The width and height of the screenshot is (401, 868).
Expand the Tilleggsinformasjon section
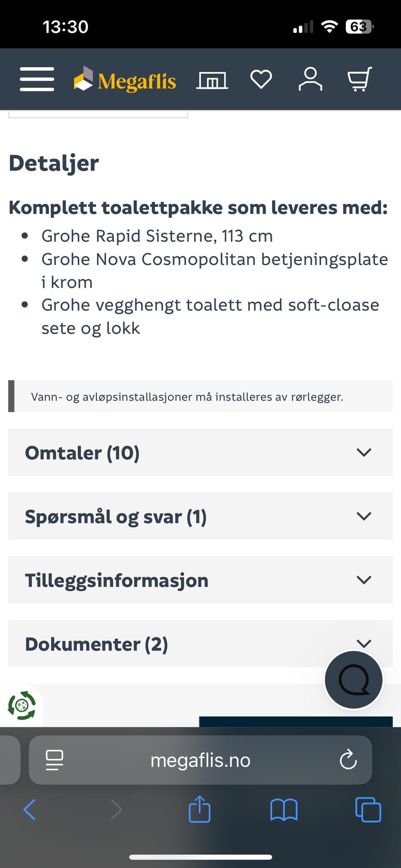pos(200,580)
